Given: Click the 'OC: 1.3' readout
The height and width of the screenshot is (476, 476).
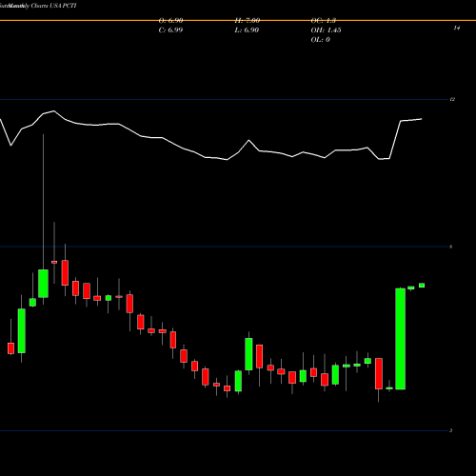Looking at the screenshot, I should 324,21.
